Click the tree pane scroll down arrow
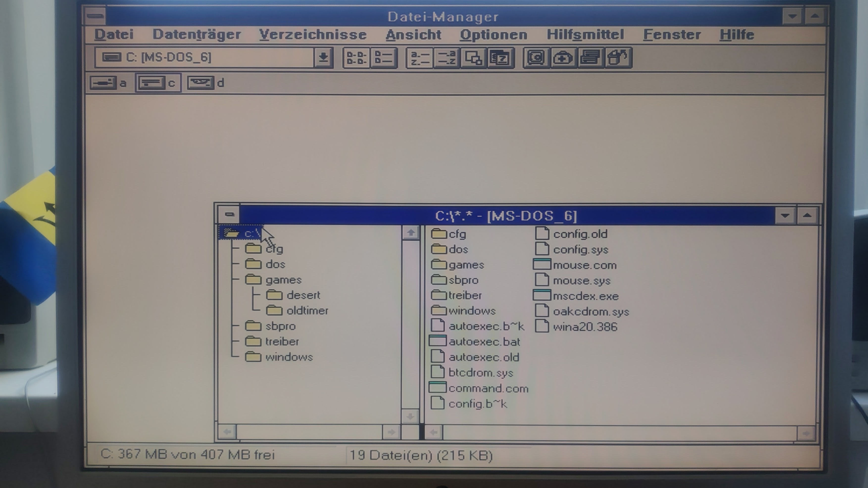Image resolution: width=868 pixels, height=488 pixels. pos(410,416)
